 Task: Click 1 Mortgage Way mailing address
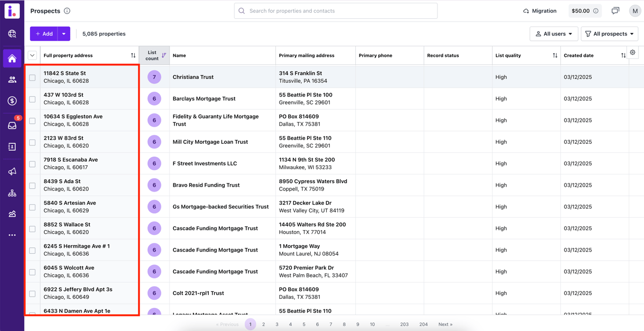pyautogui.click(x=299, y=246)
